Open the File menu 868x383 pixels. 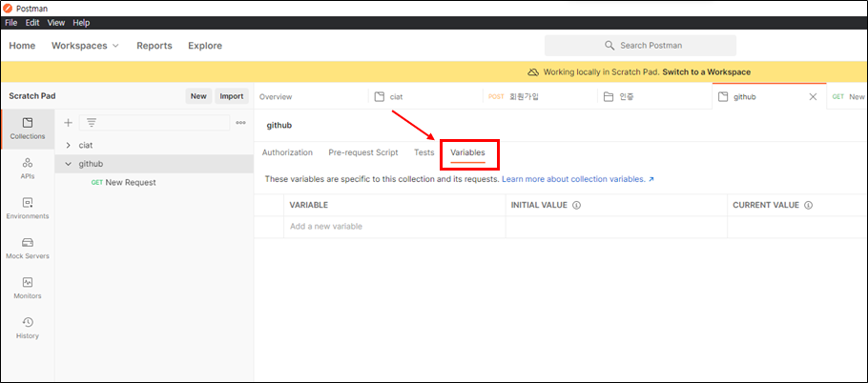(x=11, y=23)
